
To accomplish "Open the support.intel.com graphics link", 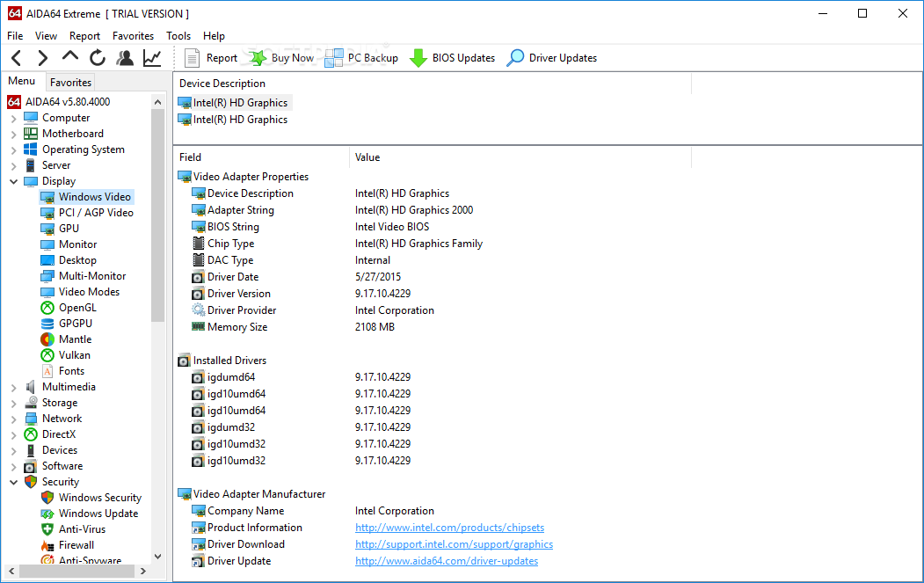I will (454, 544).
